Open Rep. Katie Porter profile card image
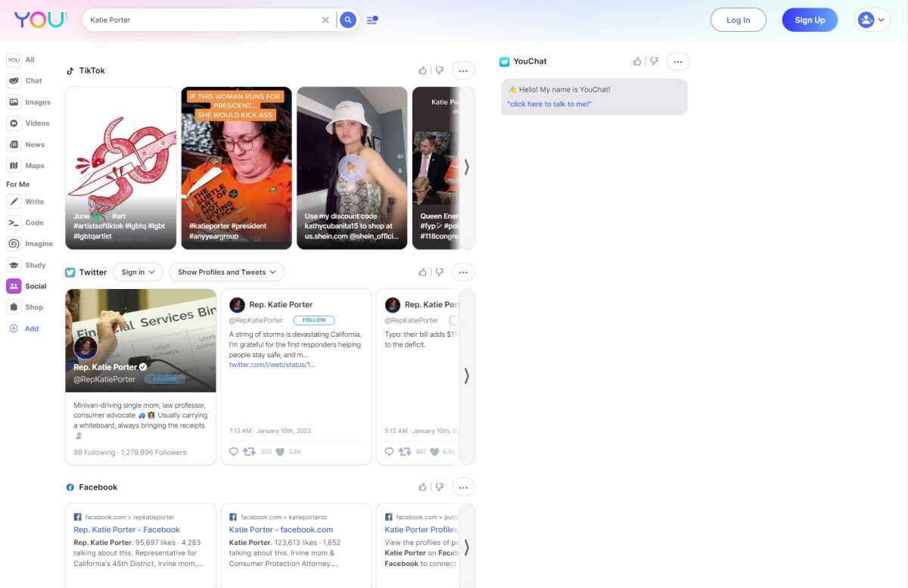Viewport: 908px width, 588px height. click(141, 341)
